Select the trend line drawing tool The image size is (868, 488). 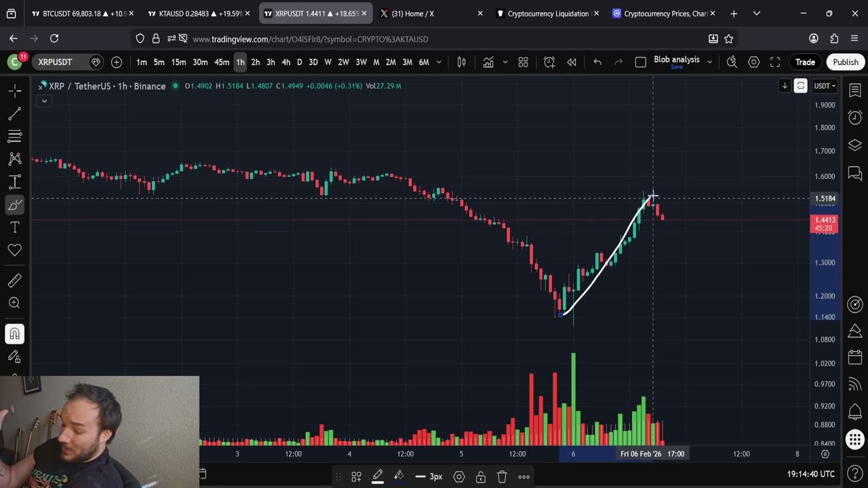coord(14,113)
